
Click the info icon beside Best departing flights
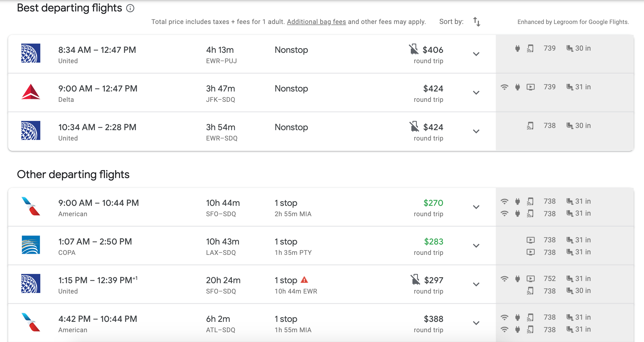coord(130,8)
